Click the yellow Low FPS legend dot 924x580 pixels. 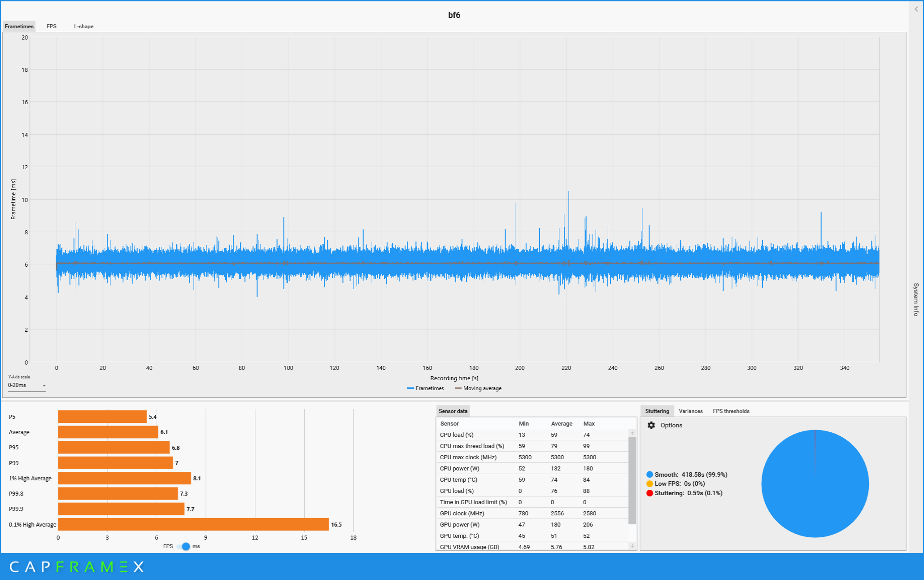pyautogui.click(x=649, y=483)
